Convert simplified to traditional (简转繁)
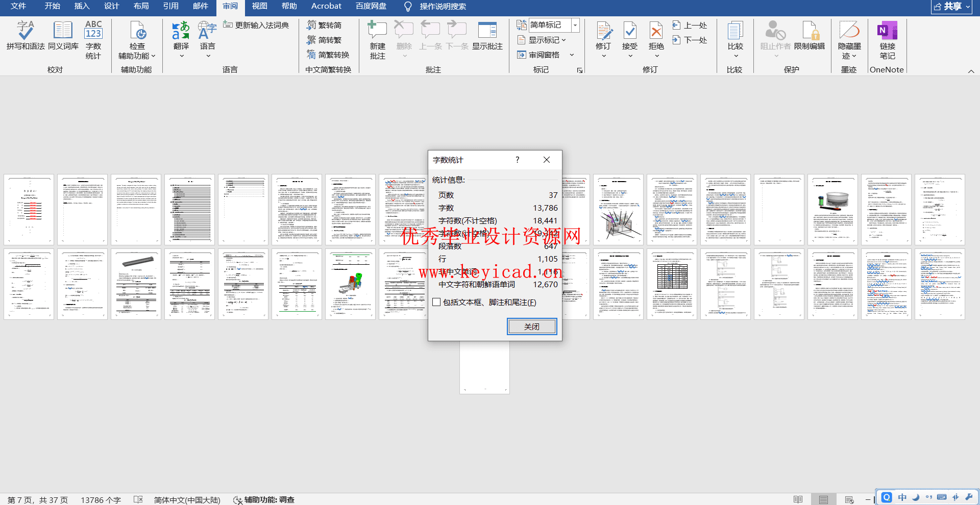980x505 pixels. (x=324, y=40)
